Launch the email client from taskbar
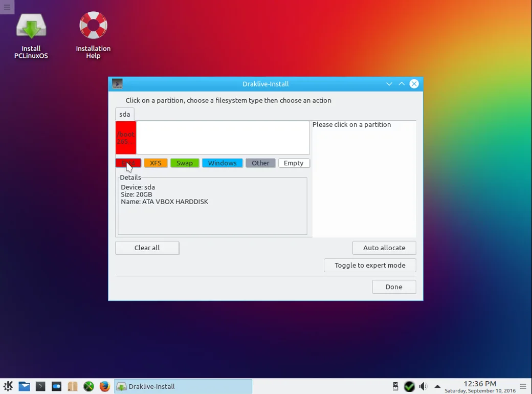 (x=24, y=386)
